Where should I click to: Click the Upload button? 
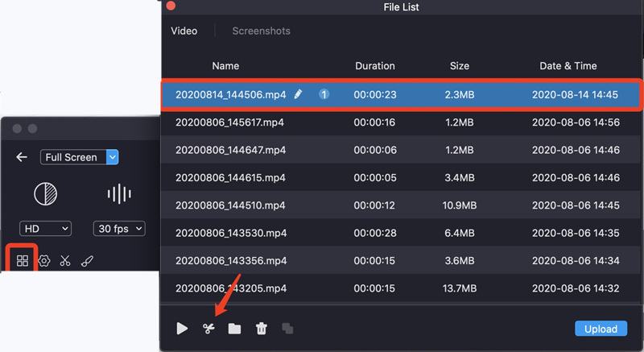601,329
